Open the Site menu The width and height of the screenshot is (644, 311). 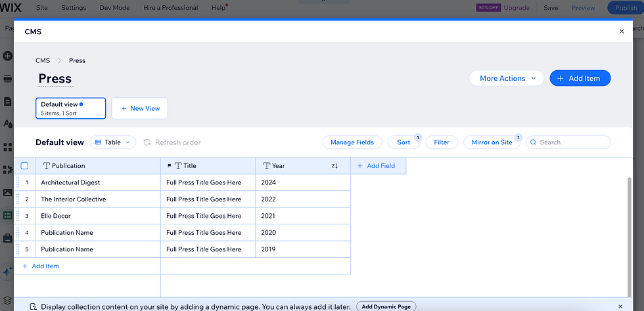point(42,8)
